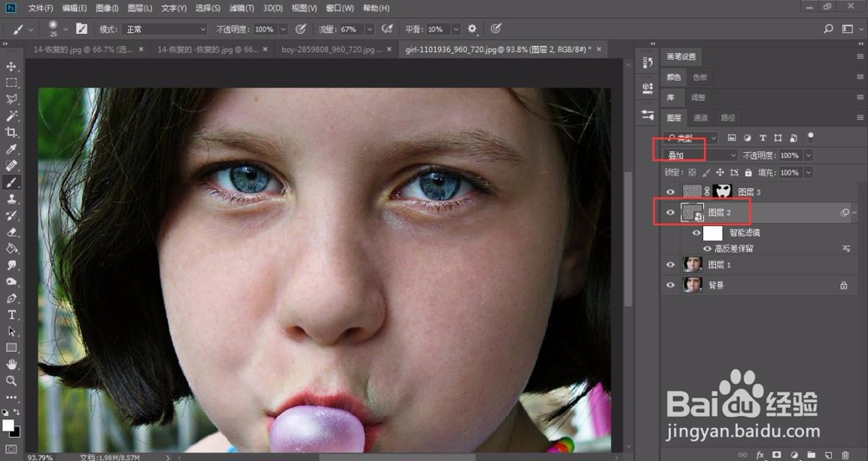Image resolution: width=868 pixels, height=461 pixels.
Task: Toggle lock transparent pixels
Action: (x=692, y=173)
